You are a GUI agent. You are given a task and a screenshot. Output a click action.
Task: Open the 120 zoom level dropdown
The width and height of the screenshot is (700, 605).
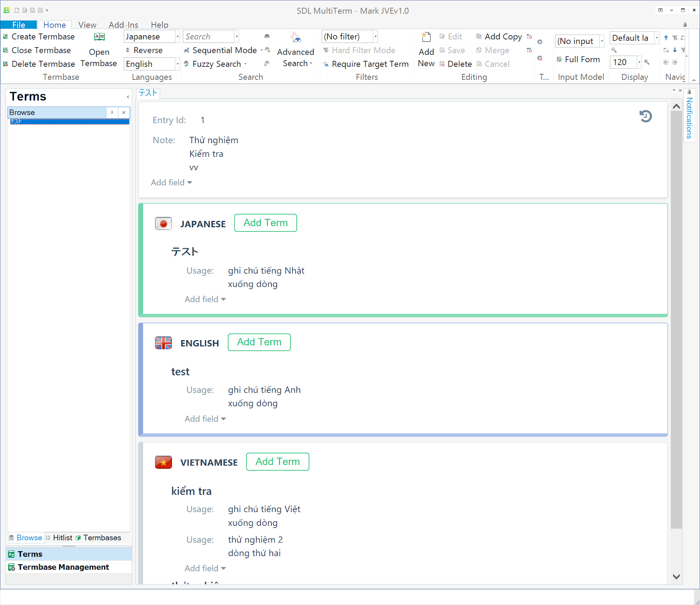(639, 62)
